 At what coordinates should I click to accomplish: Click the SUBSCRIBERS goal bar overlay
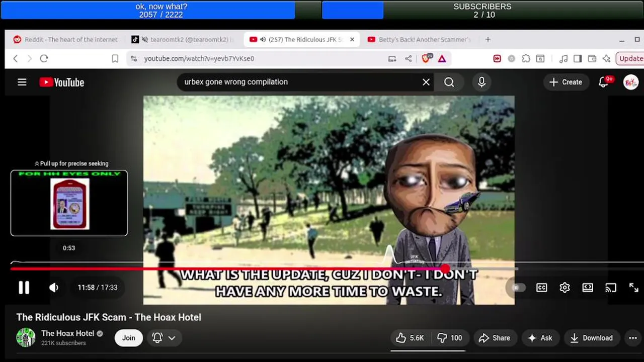point(482,10)
